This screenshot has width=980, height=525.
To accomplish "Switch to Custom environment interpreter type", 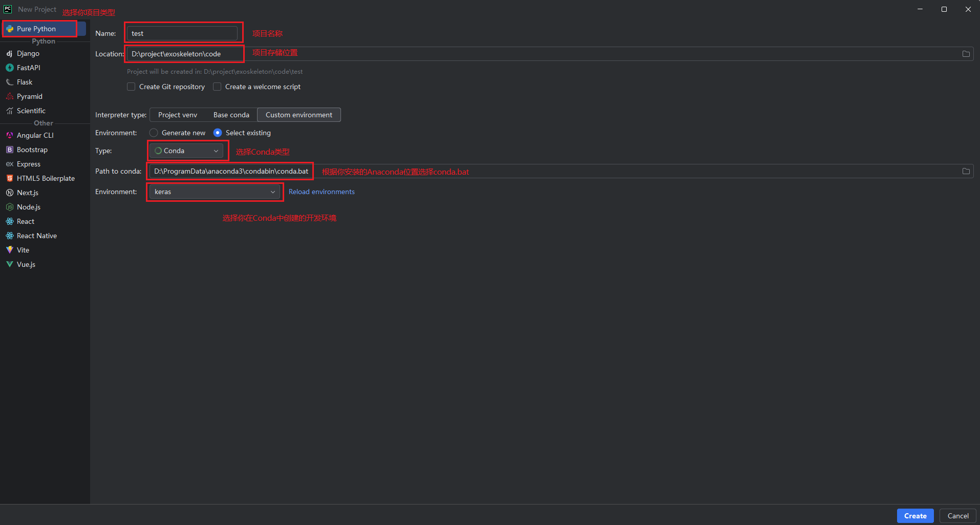I will click(299, 115).
